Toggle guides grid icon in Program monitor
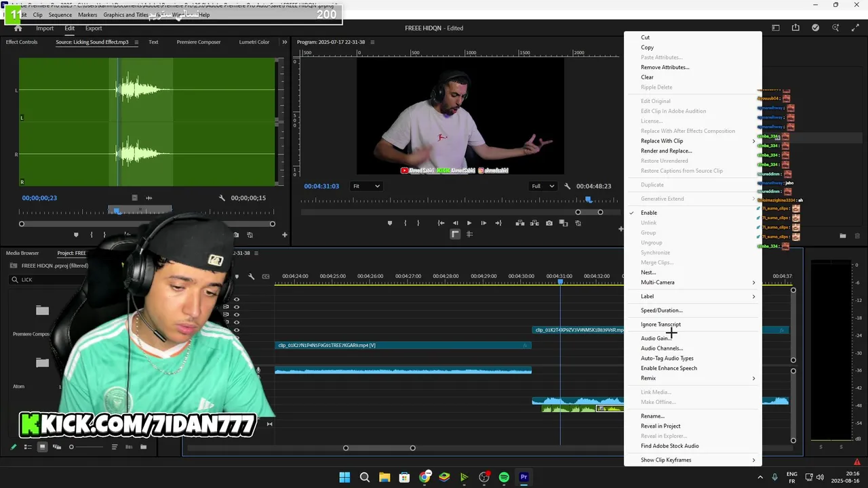The height and width of the screenshot is (488, 868). tap(469, 234)
